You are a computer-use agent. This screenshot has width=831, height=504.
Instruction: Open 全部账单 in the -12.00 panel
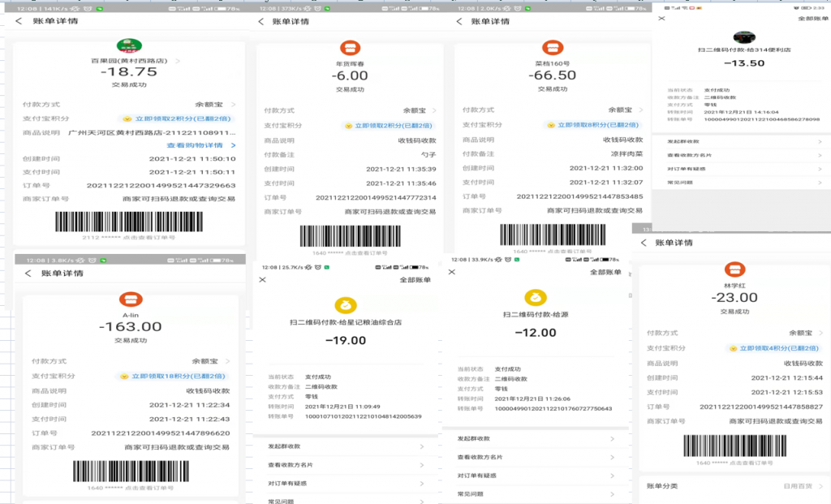coord(605,272)
